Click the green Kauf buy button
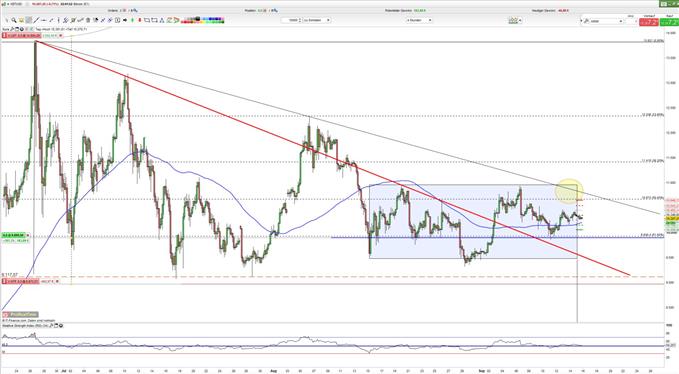 (x=669, y=22)
